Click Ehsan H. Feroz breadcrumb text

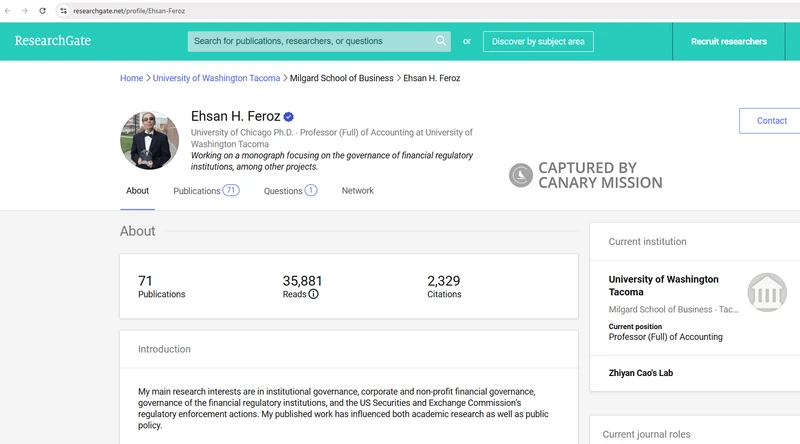(432, 78)
